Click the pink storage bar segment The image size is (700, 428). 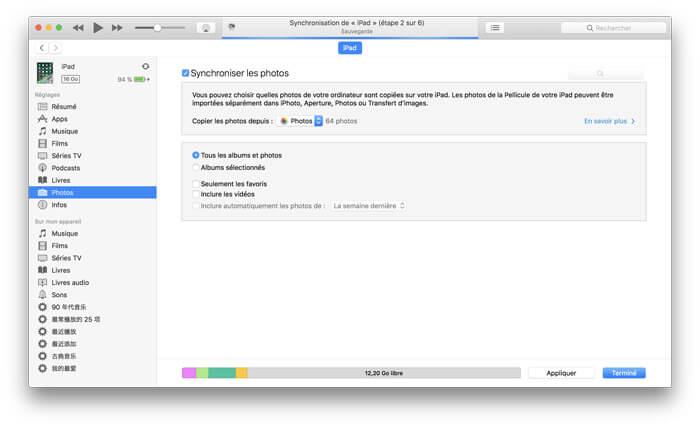[x=189, y=373]
